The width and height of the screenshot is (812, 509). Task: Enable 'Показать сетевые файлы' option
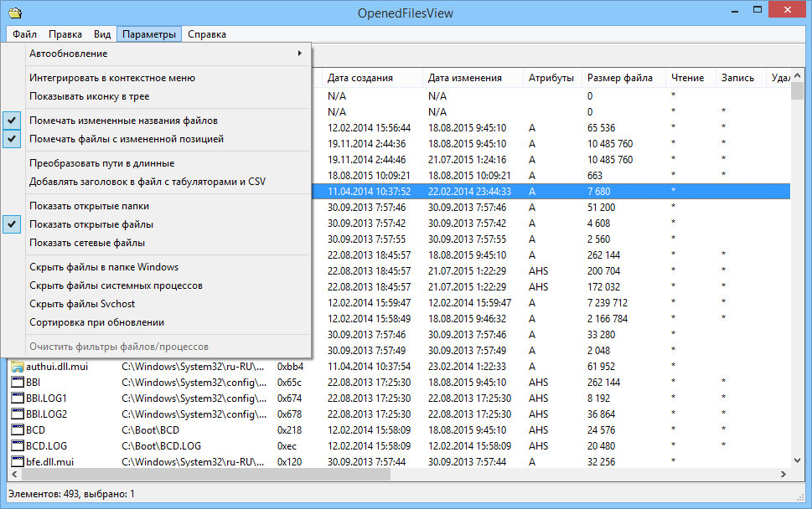[x=155, y=243]
